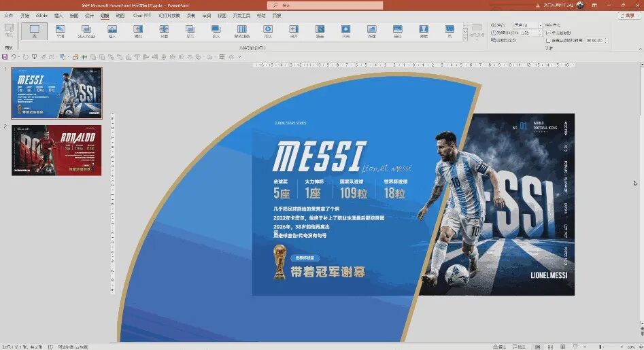Apply the 悬挂 (Drape) transition
This screenshot has width=644, height=350.
398,31
